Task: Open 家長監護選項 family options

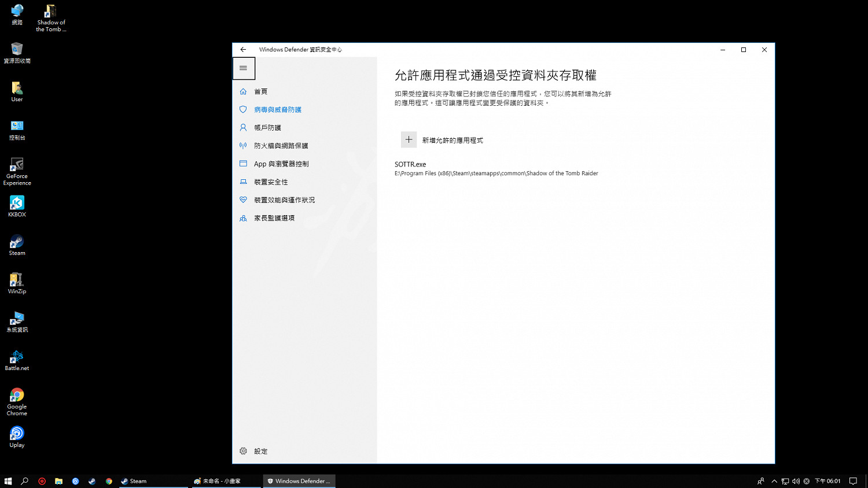Action: (274, 218)
